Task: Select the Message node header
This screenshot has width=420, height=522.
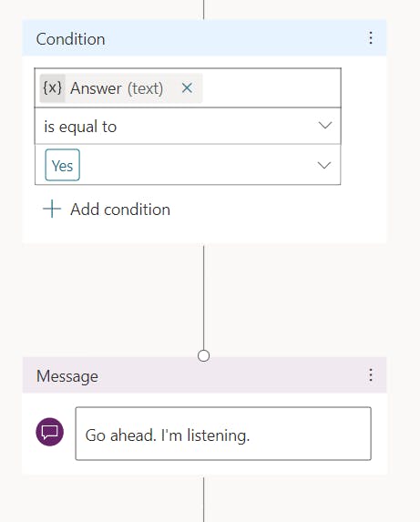Action: [x=204, y=375]
